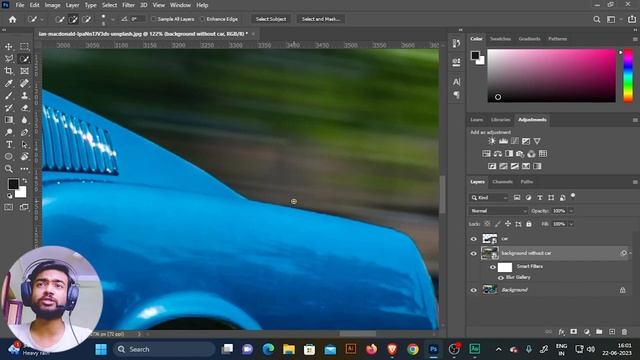Select the Pen tool
This screenshot has height=360, width=640.
point(24,132)
